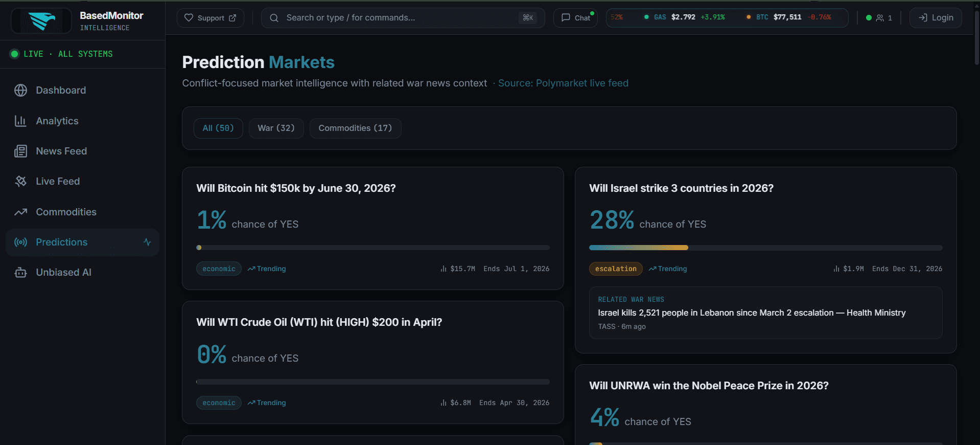Click the Login arrow icon
This screenshot has height=445, width=980.
(x=923, y=18)
